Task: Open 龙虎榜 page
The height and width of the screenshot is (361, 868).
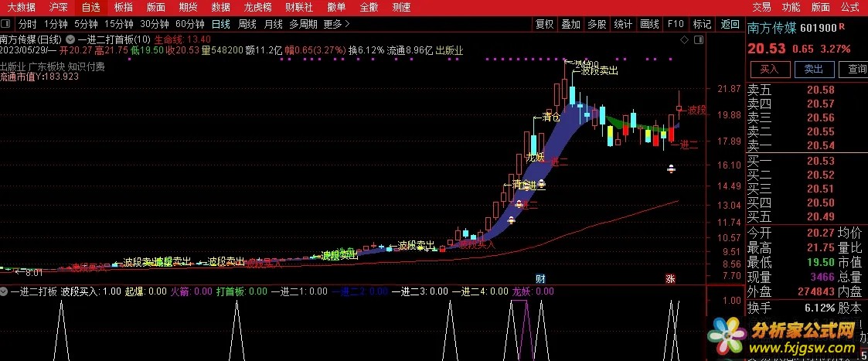Action: (x=258, y=7)
